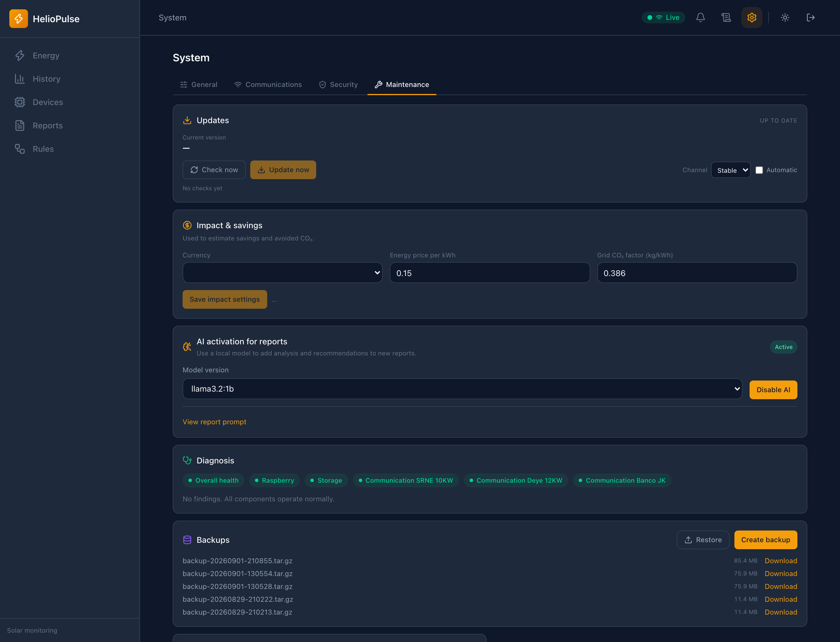This screenshot has width=840, height=642.
Task: Click the HelioPulse lightning logo icon
Action: [18, 18]
